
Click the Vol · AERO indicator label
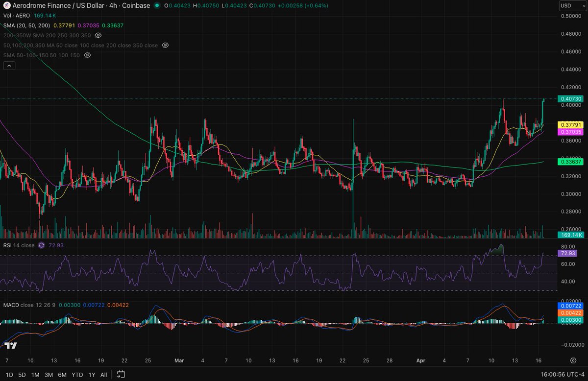point(17,16)
